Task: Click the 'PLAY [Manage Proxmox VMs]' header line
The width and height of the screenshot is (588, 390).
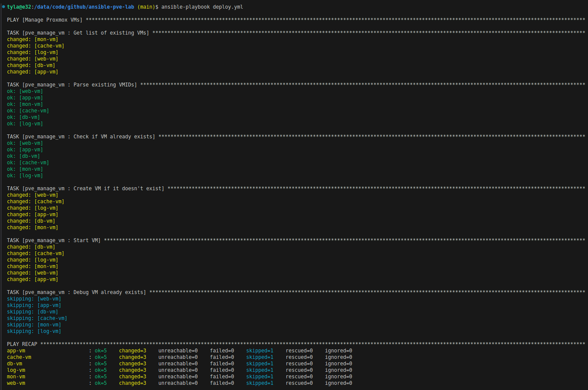Action: pyautogui.click(x=45, y=20)
